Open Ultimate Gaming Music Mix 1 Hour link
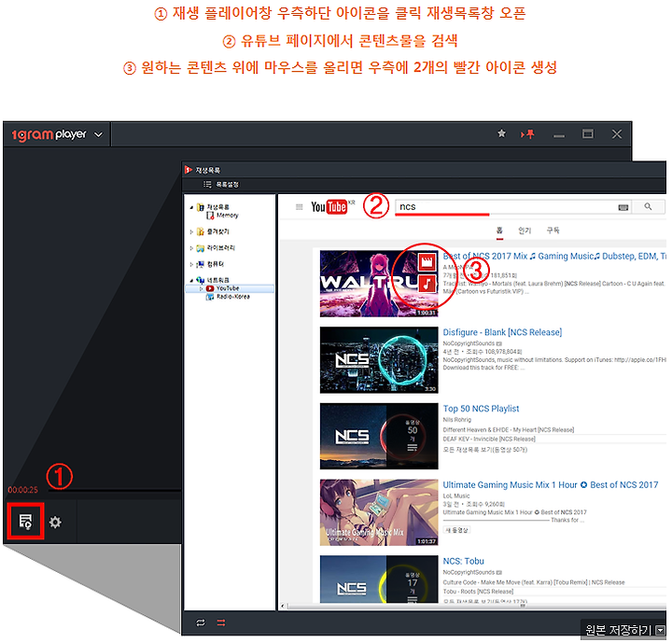The width and height of the screenshot is (672, 642). 551,484
